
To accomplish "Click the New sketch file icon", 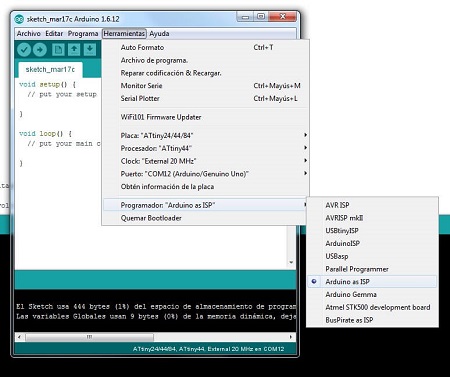I will [58, 50].
